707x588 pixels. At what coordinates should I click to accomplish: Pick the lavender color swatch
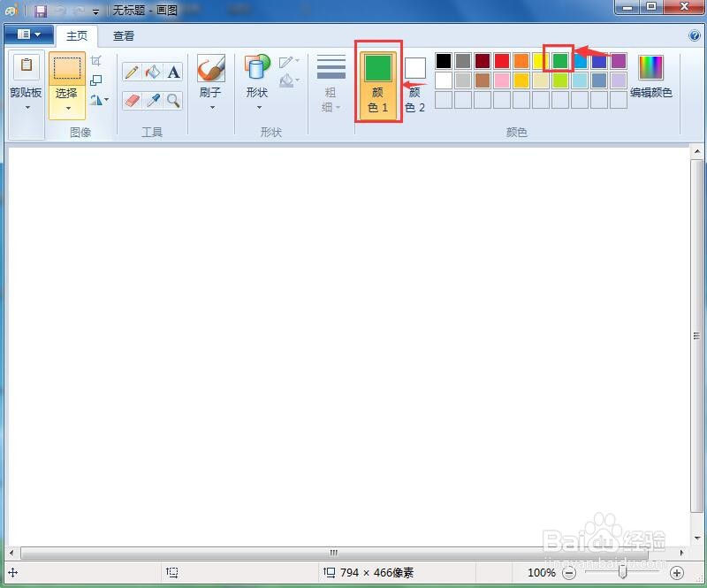click(x=618, y=80)
